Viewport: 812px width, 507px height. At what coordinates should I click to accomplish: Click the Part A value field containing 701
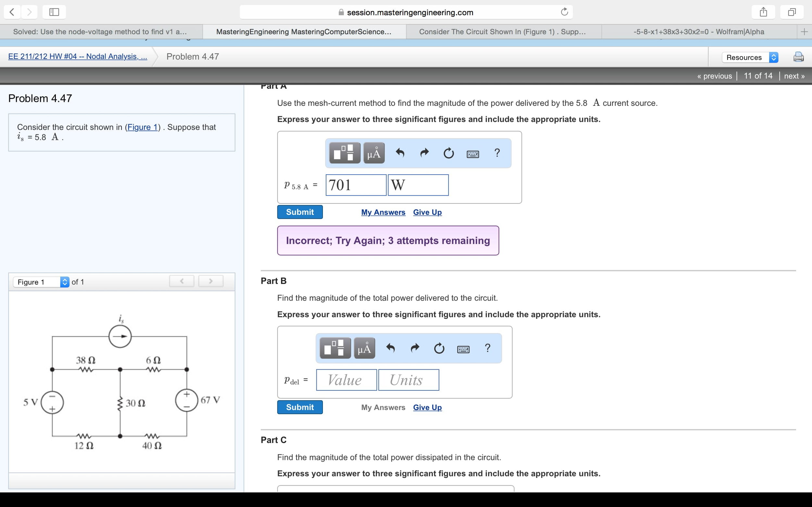tap(356, 185)
